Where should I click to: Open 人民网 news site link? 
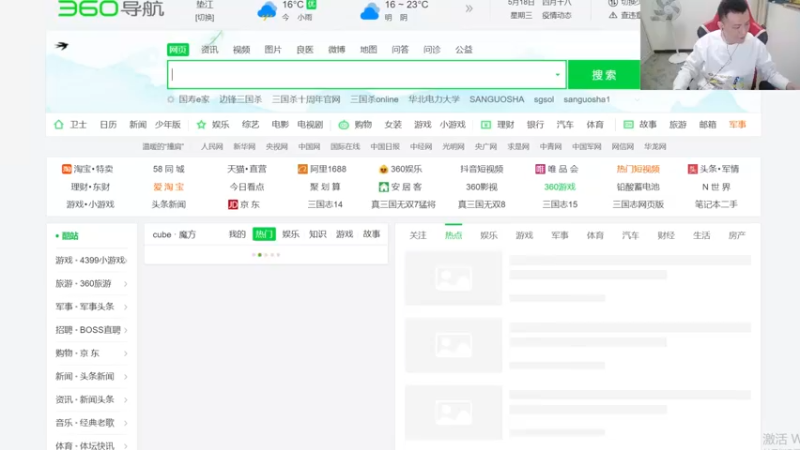tap(212, 146)
